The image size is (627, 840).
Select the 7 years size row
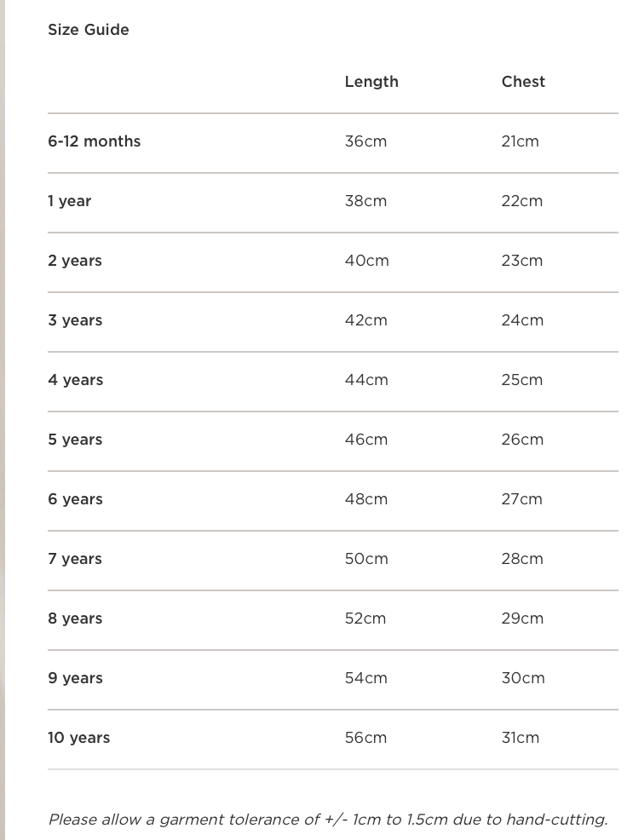75,559
